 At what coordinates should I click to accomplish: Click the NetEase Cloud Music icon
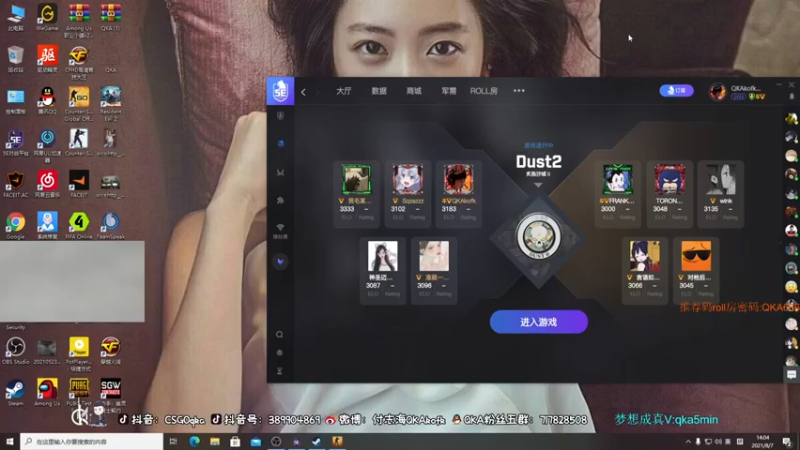(47, 184)
